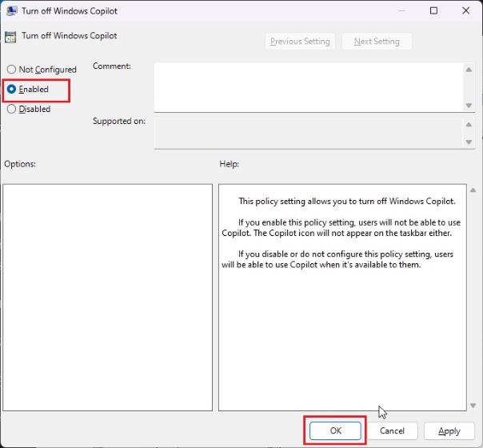Click the Supported on text field
This screenshot has width=483, height=448.
pos(308,133)
